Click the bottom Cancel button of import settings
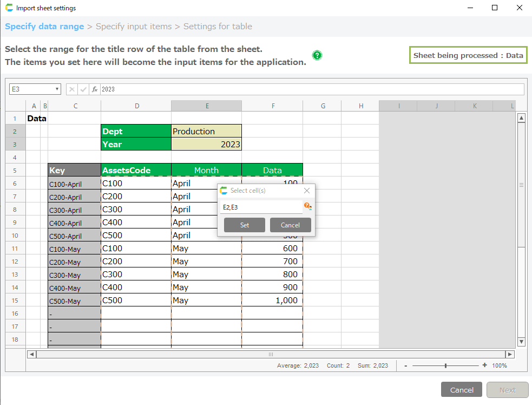This screenshot has width=532, height=405. pyautogui.click(x=462, y=390)
